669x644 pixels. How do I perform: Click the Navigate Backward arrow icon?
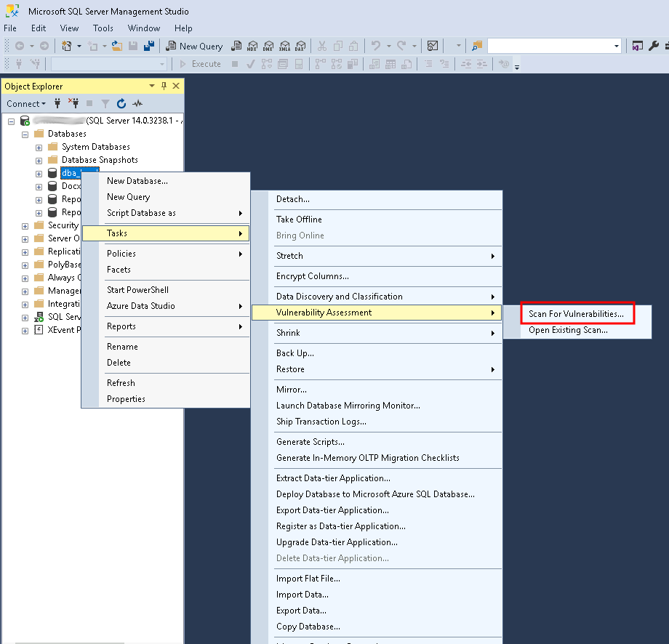coord(20,46)
